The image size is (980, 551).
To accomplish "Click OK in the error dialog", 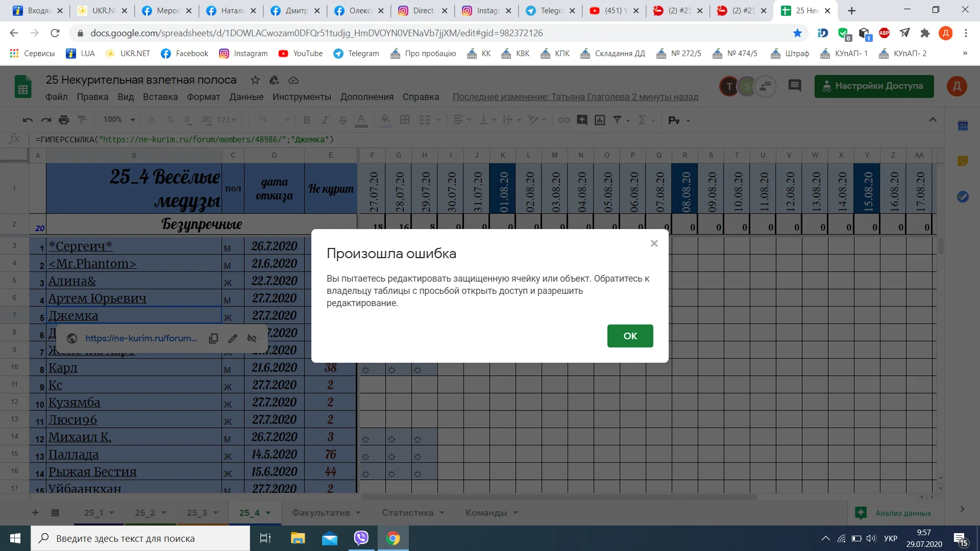I will (630, 336).
